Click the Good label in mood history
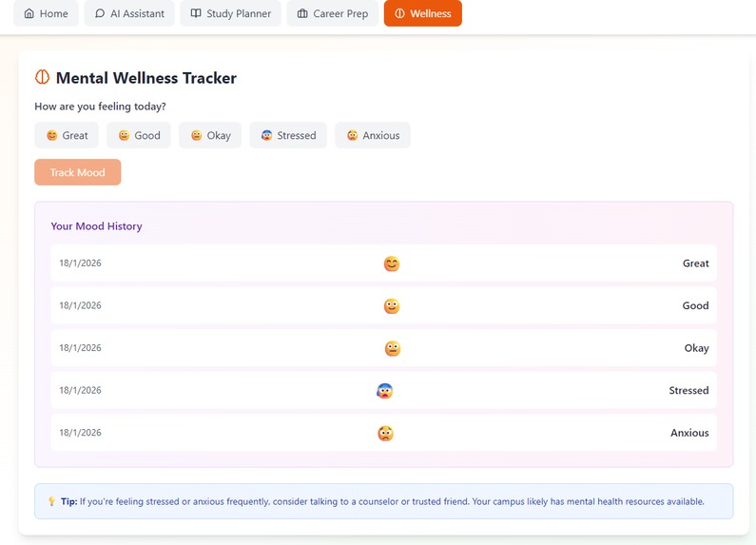Screen dimensions: 756x545 [696, 305]
